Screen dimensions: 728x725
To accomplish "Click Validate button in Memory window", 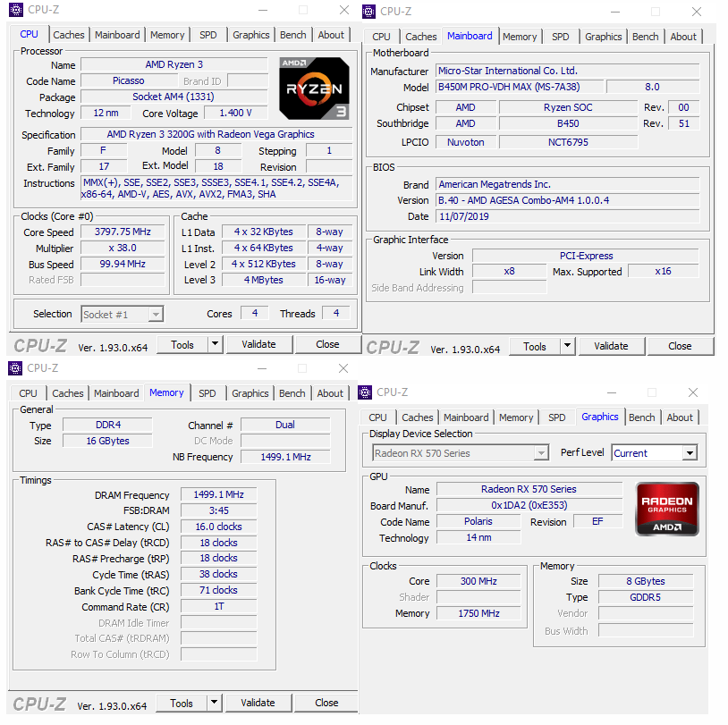I will coord(258,703).
